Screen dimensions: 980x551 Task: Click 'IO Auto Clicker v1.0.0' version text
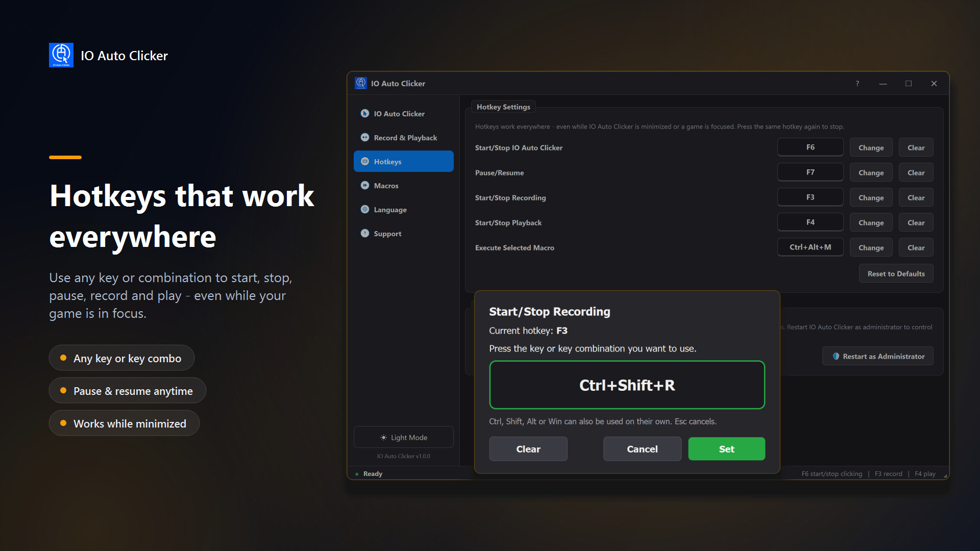(x=404, y=456)
